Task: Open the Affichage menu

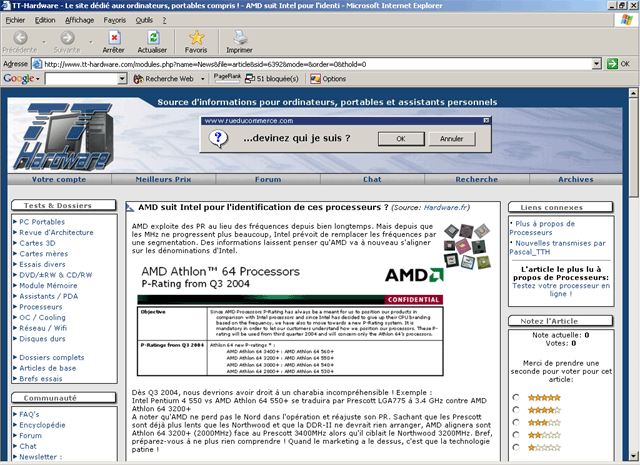Action: [79, 20]
